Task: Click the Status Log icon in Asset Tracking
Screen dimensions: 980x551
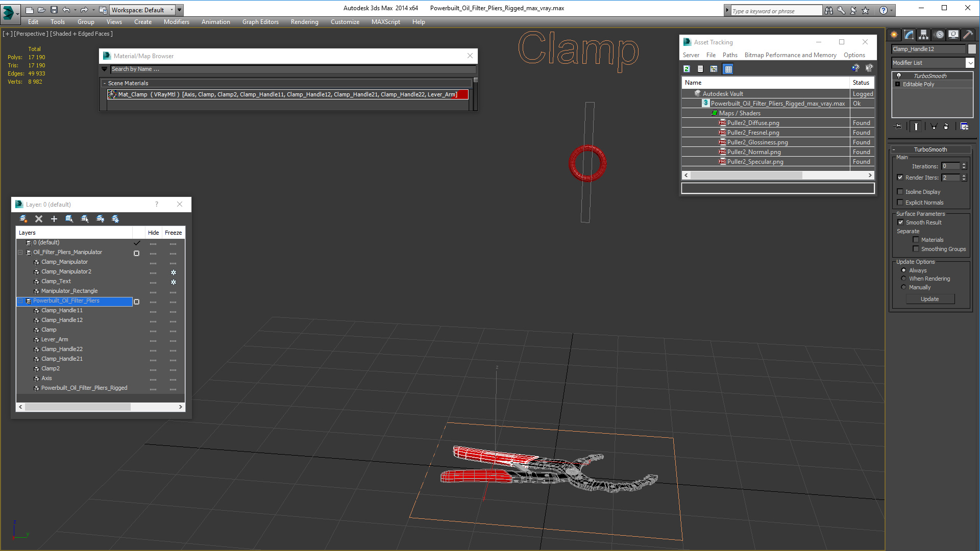Action: point(700,69)
